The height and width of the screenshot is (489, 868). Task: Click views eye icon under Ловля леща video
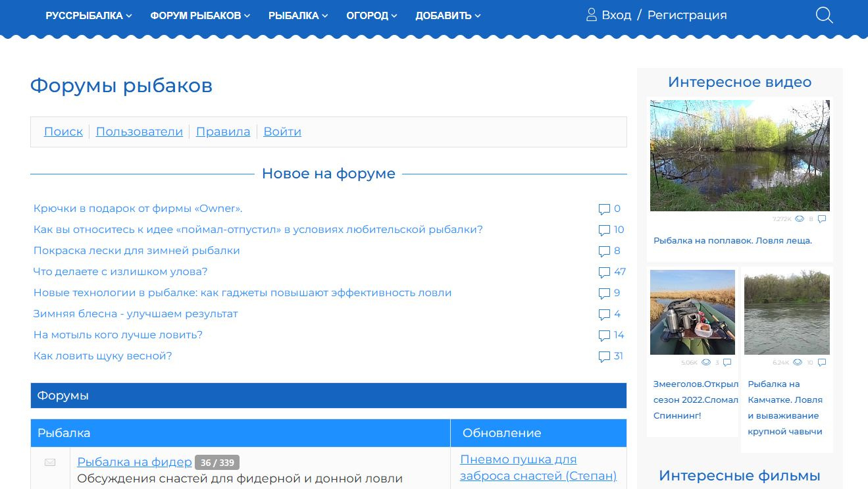(800, 219)
